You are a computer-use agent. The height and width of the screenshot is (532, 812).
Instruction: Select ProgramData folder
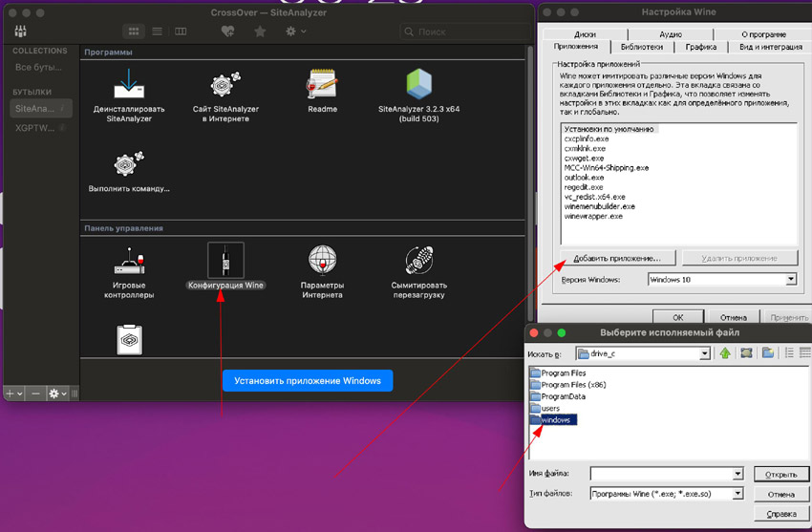tap(558, 396)
